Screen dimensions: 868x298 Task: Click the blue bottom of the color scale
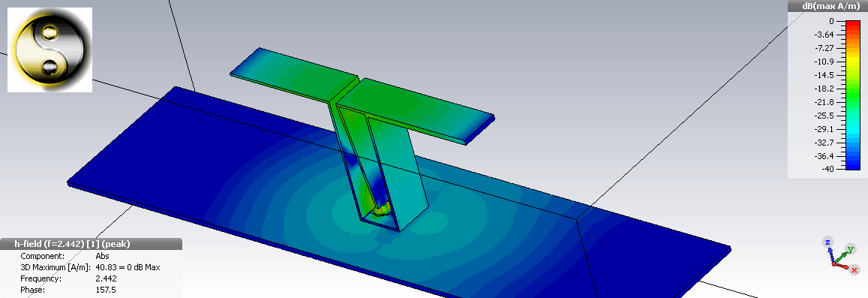[x=852, y=164]
